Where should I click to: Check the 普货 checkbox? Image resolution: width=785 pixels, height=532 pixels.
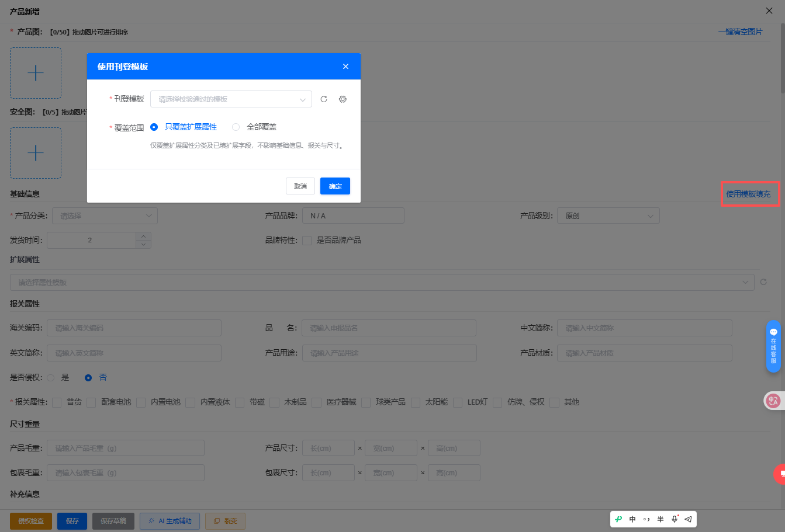(57, 402)
